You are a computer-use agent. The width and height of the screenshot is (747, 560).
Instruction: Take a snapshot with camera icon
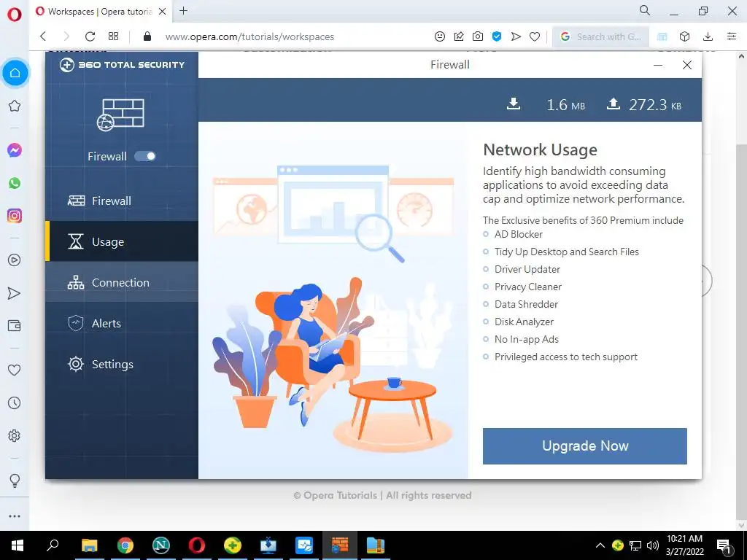click(x=478, y=36)
